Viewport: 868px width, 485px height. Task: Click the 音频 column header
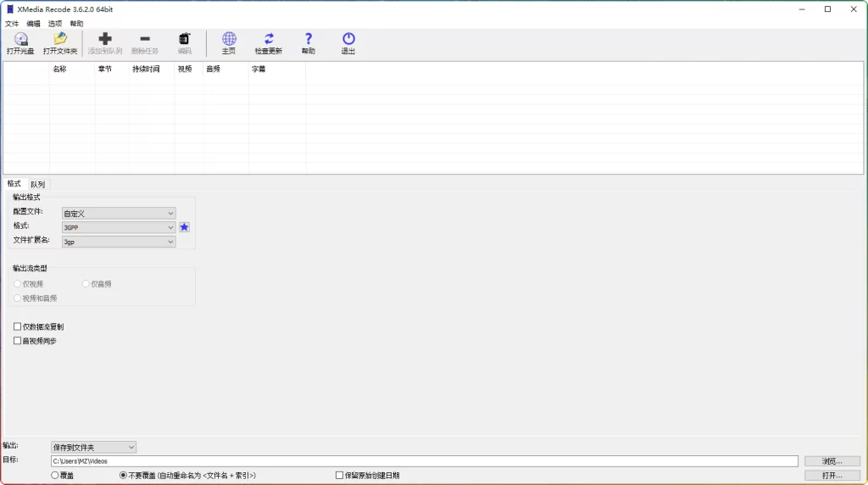click(225, 70)
